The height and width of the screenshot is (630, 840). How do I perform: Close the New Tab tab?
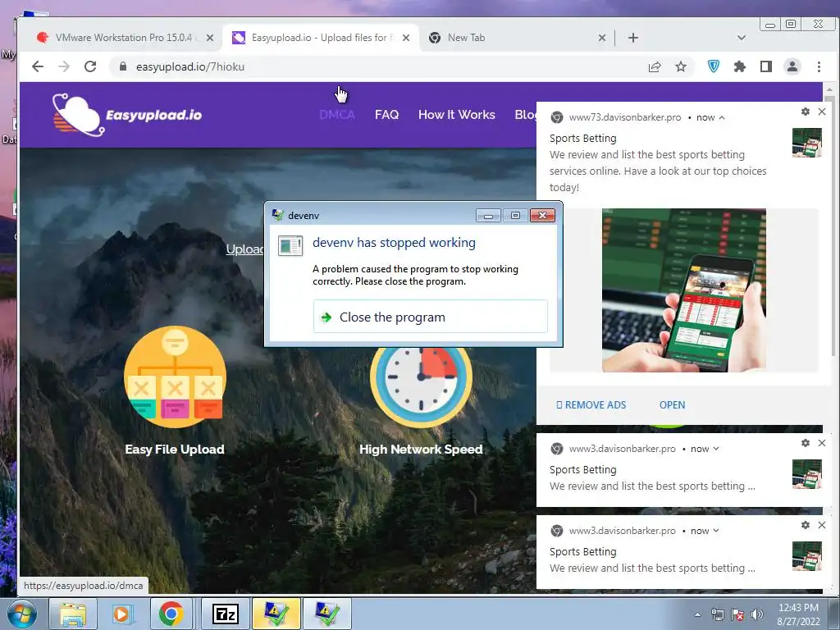(601, 38)
